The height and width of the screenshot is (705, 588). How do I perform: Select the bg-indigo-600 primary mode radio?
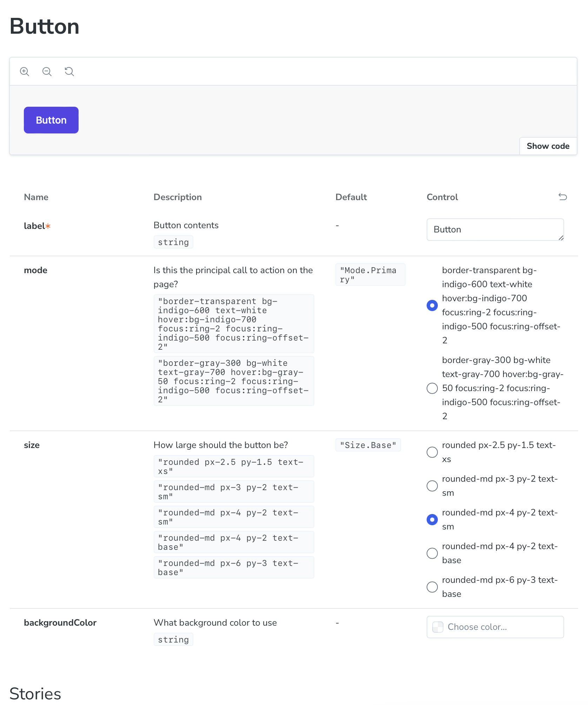coord(432,305)
